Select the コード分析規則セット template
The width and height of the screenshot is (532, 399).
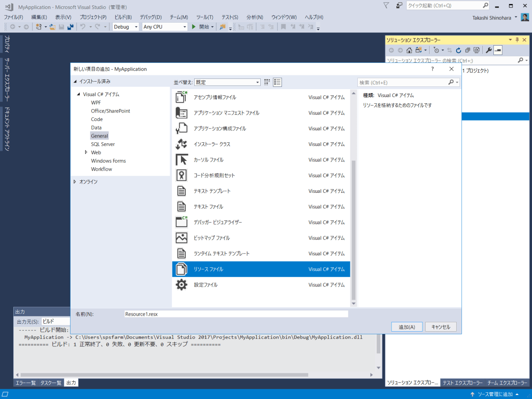pyautogui.click(x=261, y=175)
